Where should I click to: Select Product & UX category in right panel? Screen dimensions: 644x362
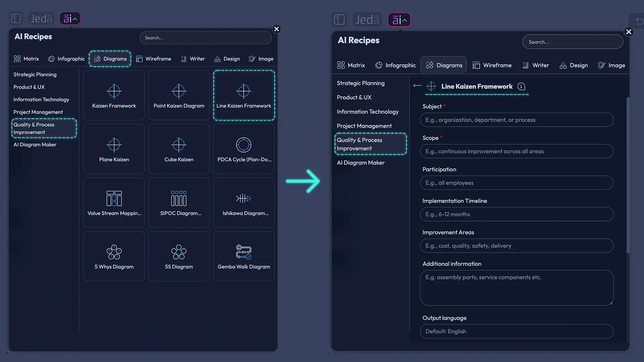point(354,97)
